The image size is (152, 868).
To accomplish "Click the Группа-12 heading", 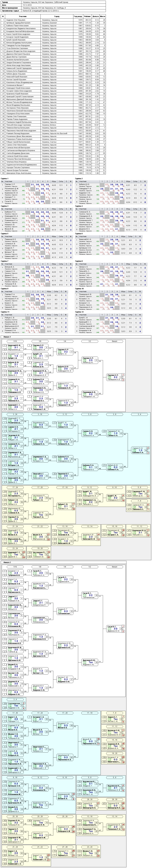I will [79, 311].
